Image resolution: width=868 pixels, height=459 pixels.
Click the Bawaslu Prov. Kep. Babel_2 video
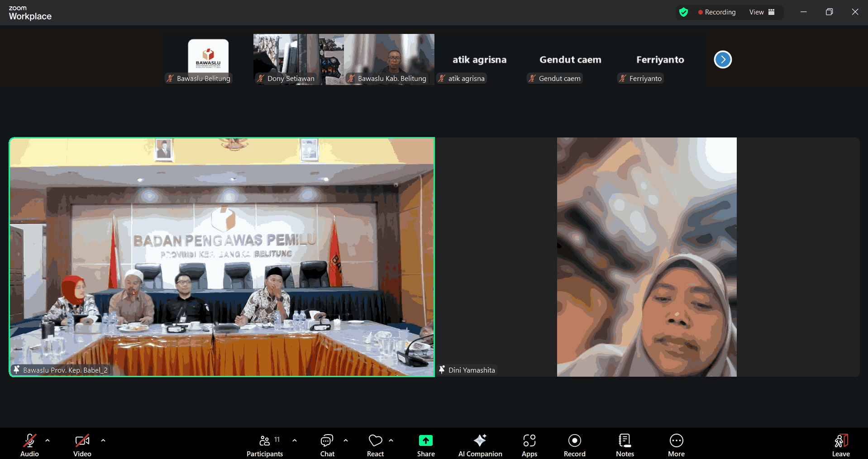tap(222, 257)
